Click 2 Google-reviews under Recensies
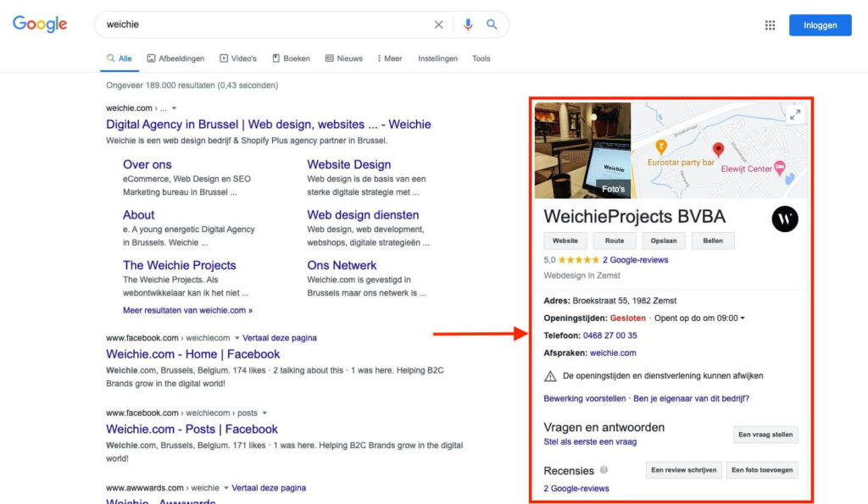Viewport: 868px width, 504px height. pyautogui.click(x=576, y=489)
